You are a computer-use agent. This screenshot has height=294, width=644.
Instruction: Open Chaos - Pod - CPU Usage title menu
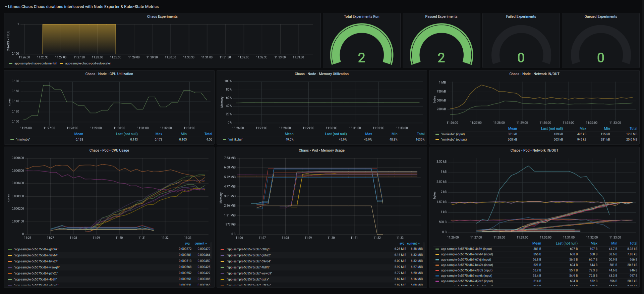click(109, 150)
